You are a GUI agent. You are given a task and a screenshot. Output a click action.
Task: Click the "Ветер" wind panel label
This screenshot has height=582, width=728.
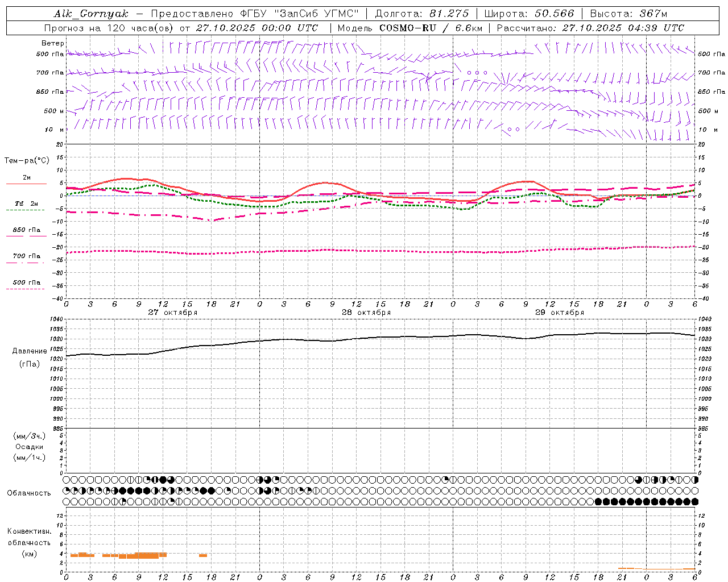[x=53, y=43]
